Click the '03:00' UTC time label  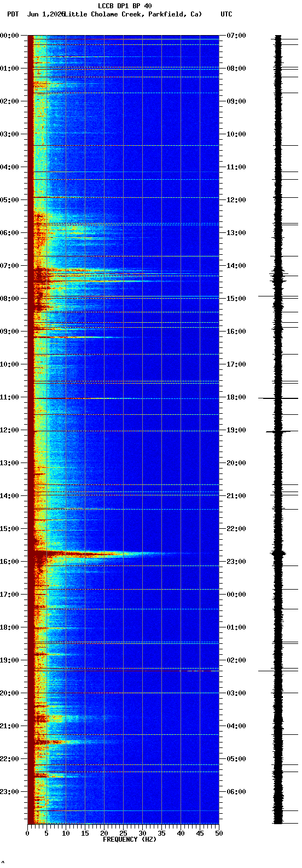point(236,693)
